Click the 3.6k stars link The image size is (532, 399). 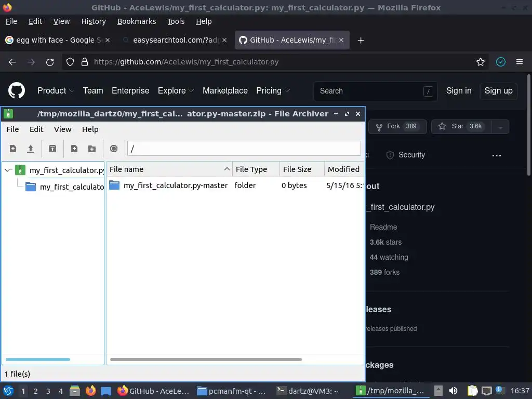(x=386, y=242)
